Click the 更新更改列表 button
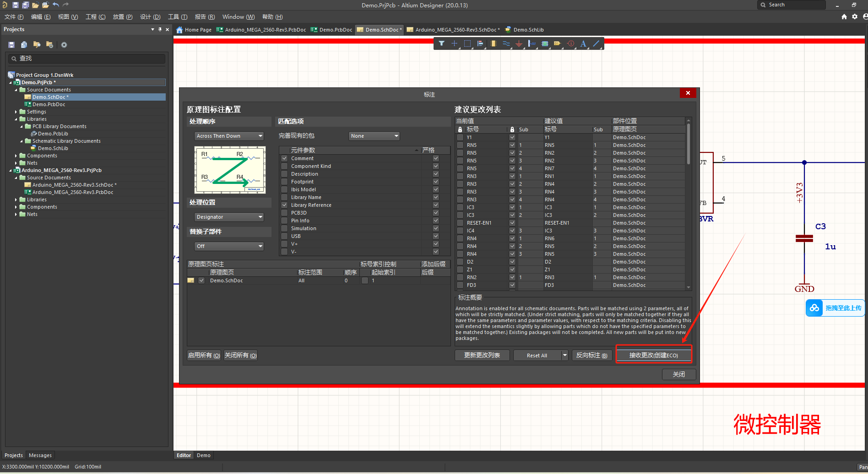Image resolution: width=868 pixels, height=474 pixels. click(482, 355)
